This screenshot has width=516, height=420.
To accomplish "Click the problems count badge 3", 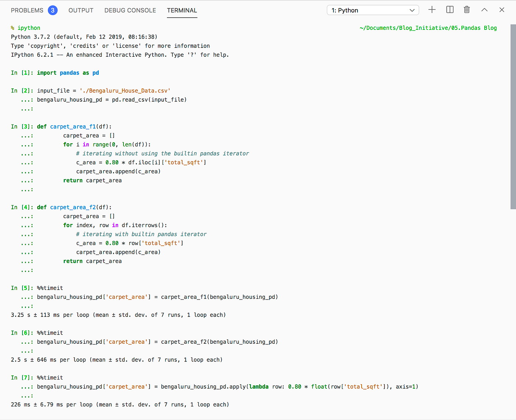I will click(53, 10).
